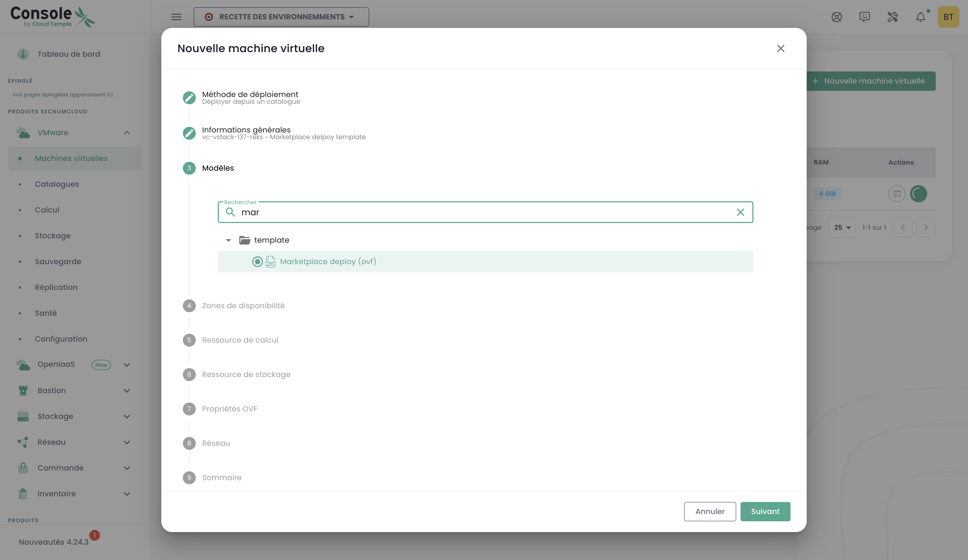Click the Annuler button
968x560 pixels.
(710, 511)
